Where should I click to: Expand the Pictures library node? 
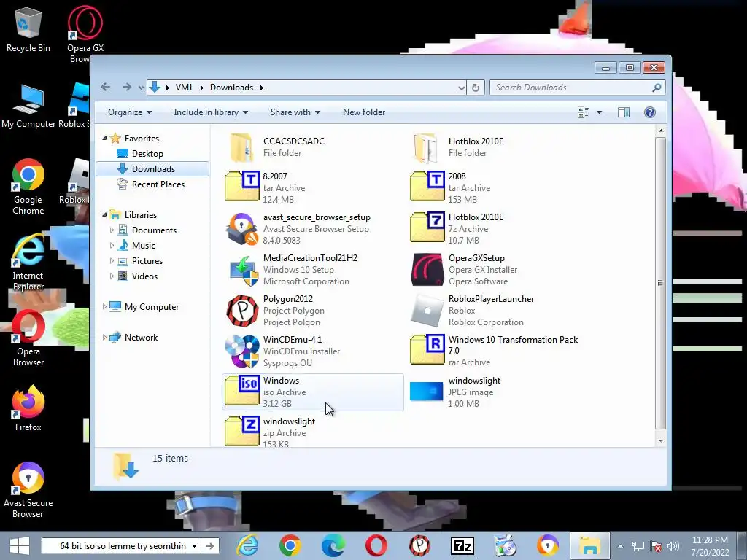tap(112, 261)
